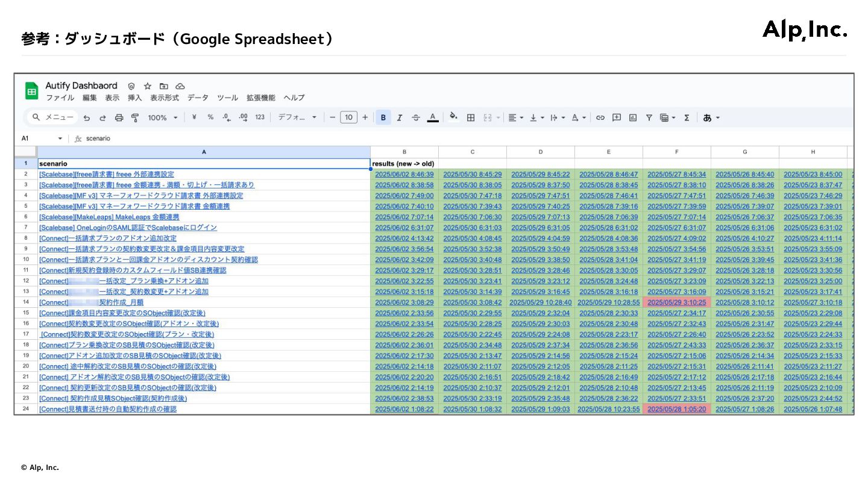The image size is (868, 488).
Task: Check the cloud save status icon
Action: tap(180, 86)
